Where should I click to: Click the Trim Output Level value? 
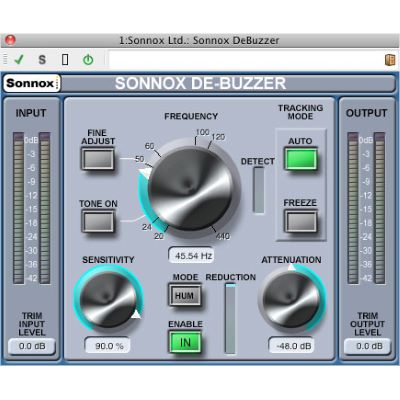coord(368,346)
